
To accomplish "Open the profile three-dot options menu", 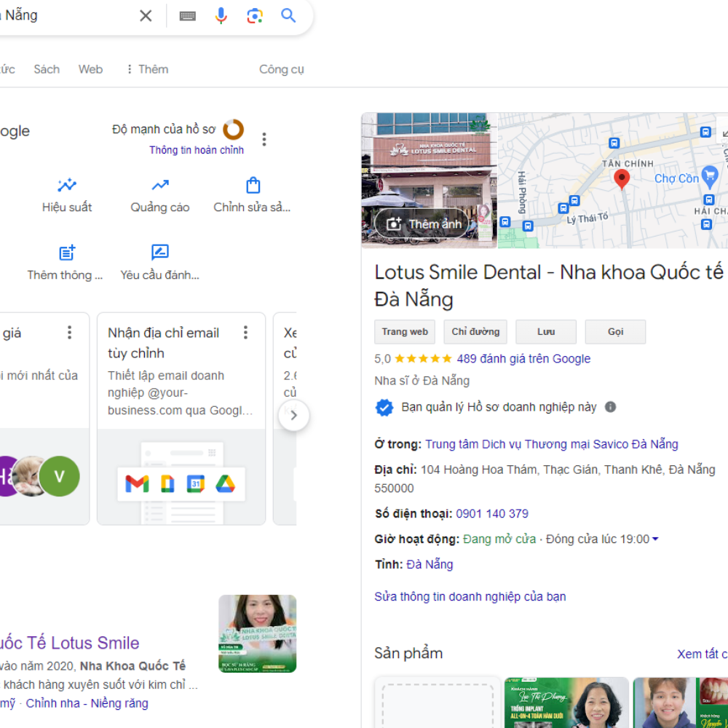I will (264, 139).
